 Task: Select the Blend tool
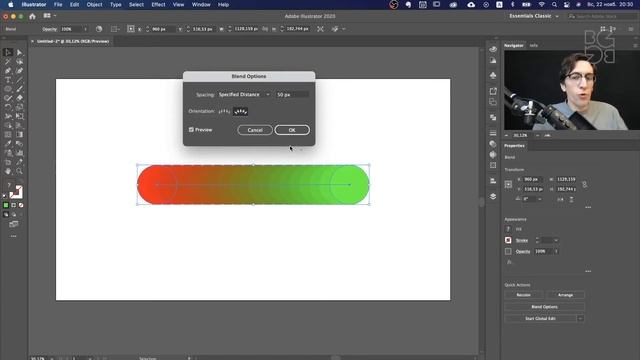pos(19,144)
